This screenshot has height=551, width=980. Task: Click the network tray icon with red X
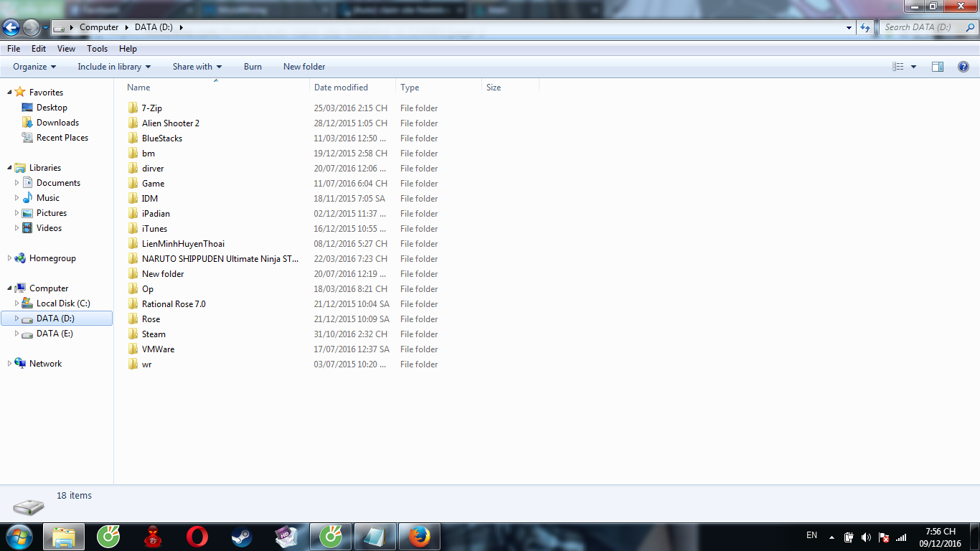pyautogui.click(x=884, y=537)
